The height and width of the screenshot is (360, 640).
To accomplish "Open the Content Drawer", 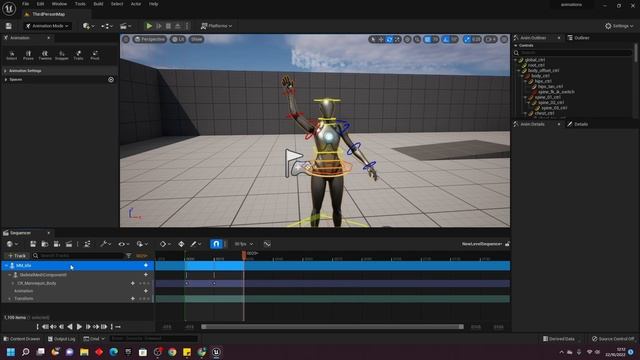I will coord(22,339).
